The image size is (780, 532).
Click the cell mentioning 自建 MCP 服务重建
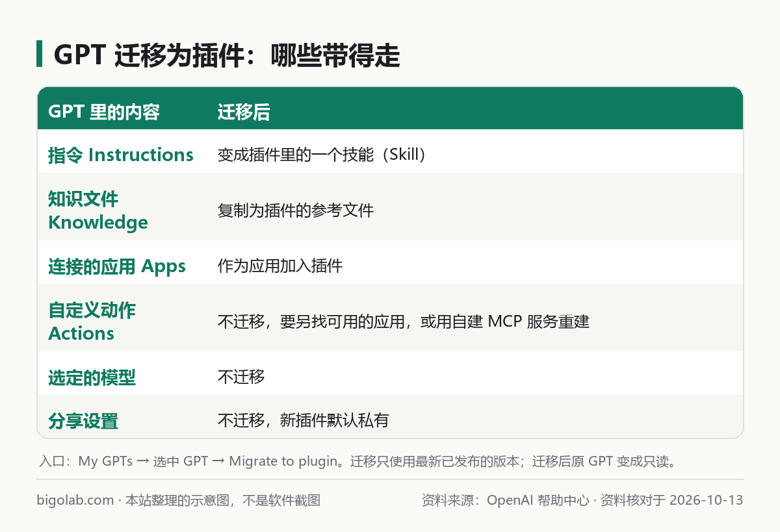tap(403, 322)
